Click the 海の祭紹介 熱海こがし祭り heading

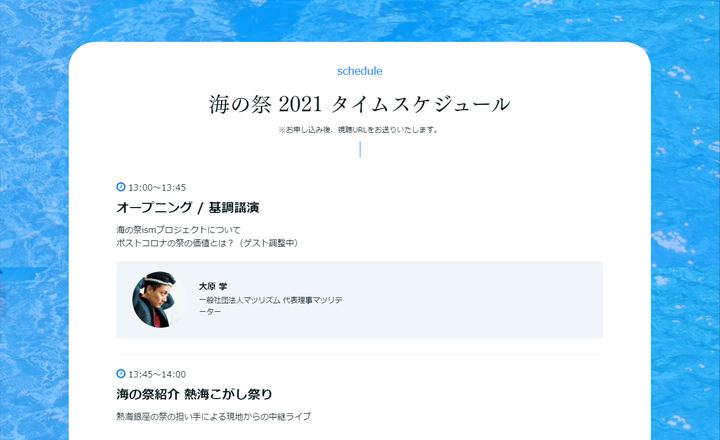[x=194, y=394]
